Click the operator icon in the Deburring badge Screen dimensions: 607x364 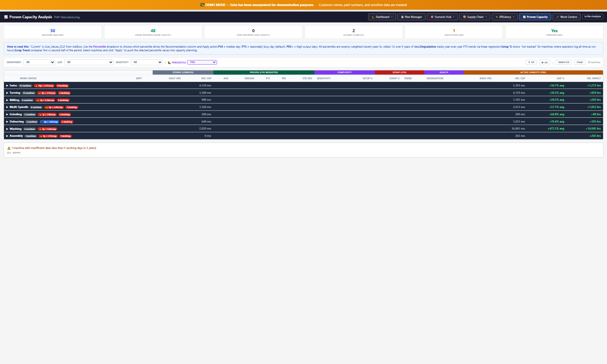pos(42,122)
